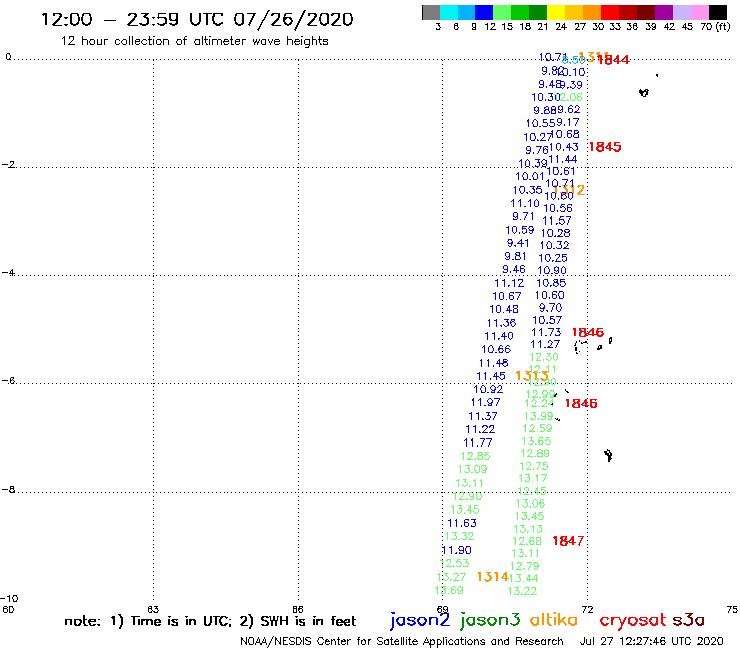
Task: Click the latitude axis label -4
Action: [8, 273]
